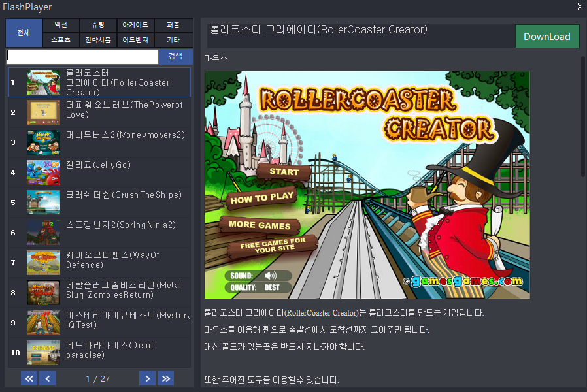Open 젤리고(JellyGo) list title
Viewport: 587px width, 392px height.
pyautogui.click(x=99, y=165)
